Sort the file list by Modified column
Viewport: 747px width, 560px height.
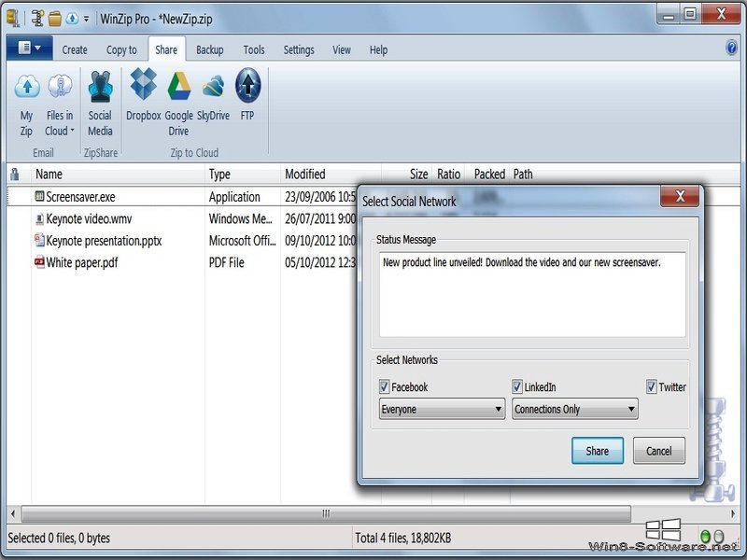pos(331,175)
